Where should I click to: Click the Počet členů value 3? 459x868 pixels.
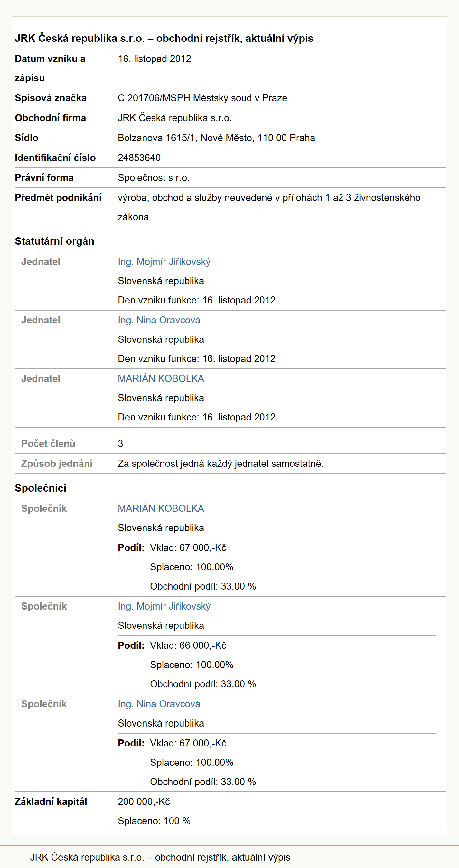[x=120, y=444]
